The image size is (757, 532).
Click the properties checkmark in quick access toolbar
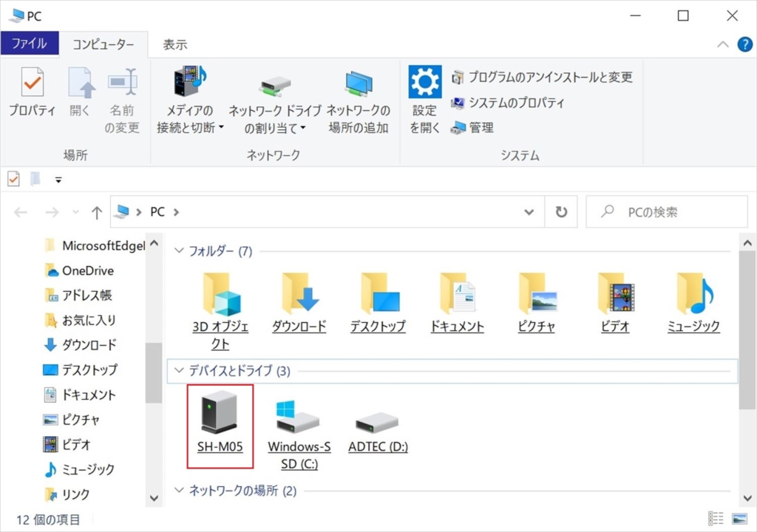[13, 179]
